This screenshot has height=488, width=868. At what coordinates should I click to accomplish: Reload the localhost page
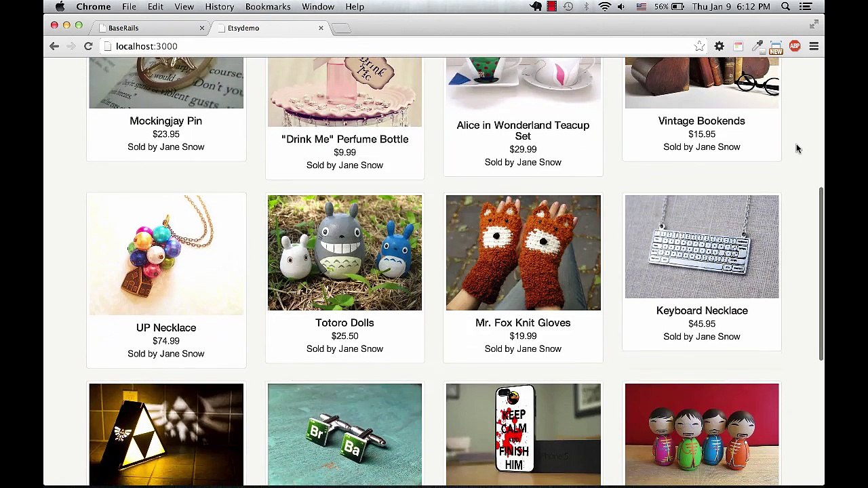pyautogui.click(x=88, y=46)
